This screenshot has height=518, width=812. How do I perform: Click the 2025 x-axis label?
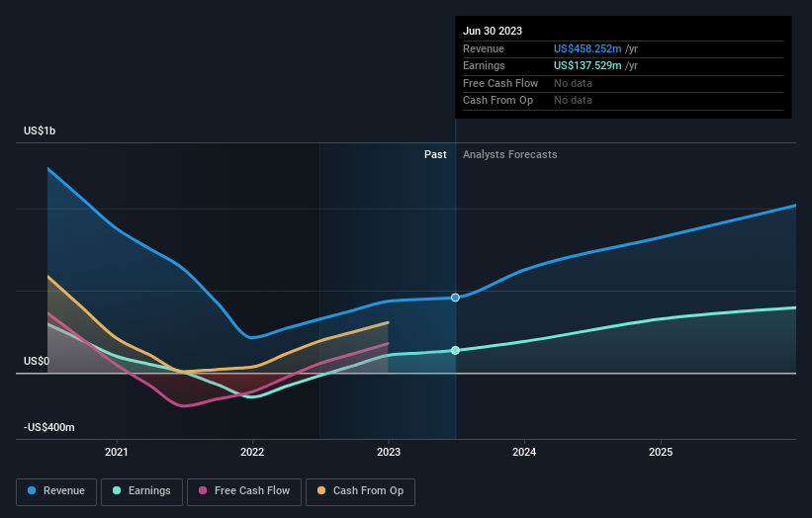(661, 452)
